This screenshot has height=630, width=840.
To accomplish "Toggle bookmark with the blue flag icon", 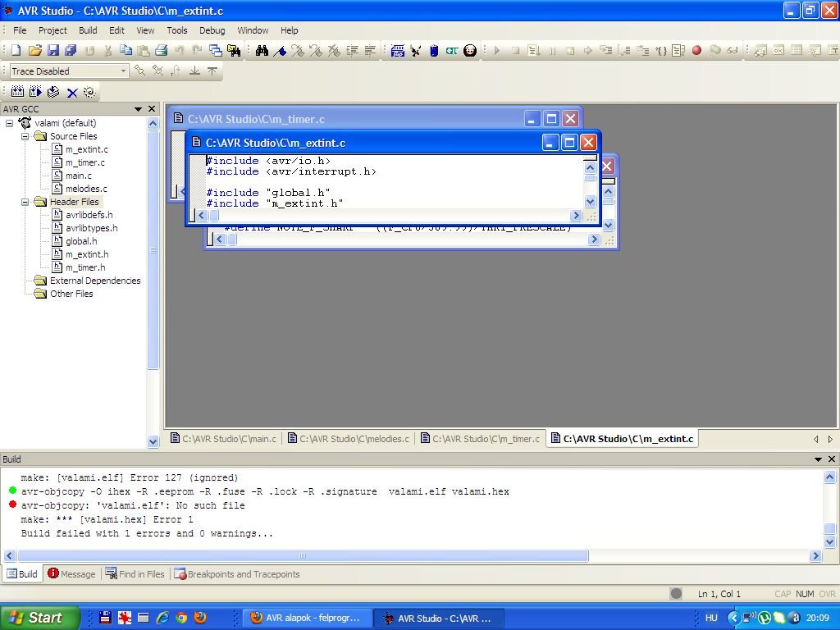I will [x=280, y=50].
